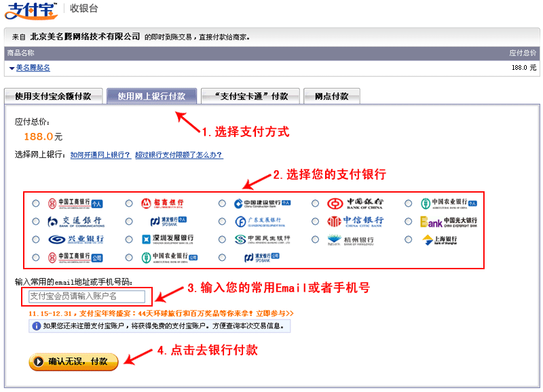
Task: Pick the 中国民生银行 radio button
Action: [222, 239]
